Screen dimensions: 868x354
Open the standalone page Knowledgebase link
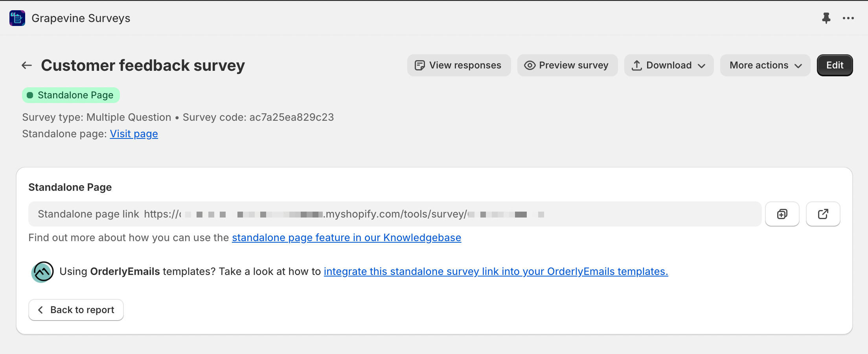pos(347,238)
